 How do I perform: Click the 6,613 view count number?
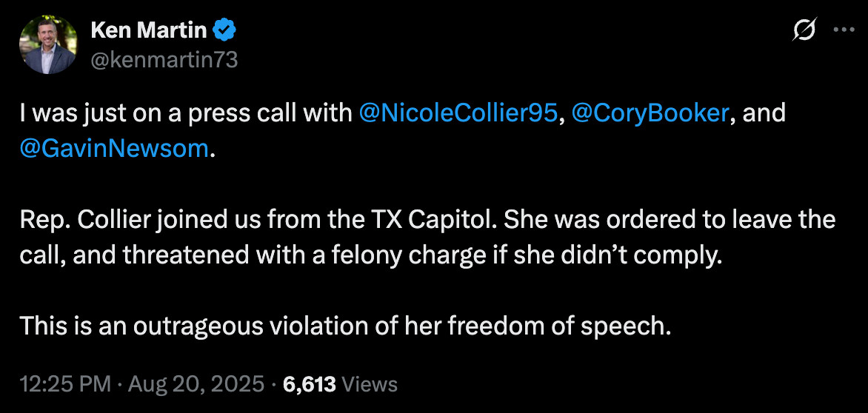click(309, 383)
